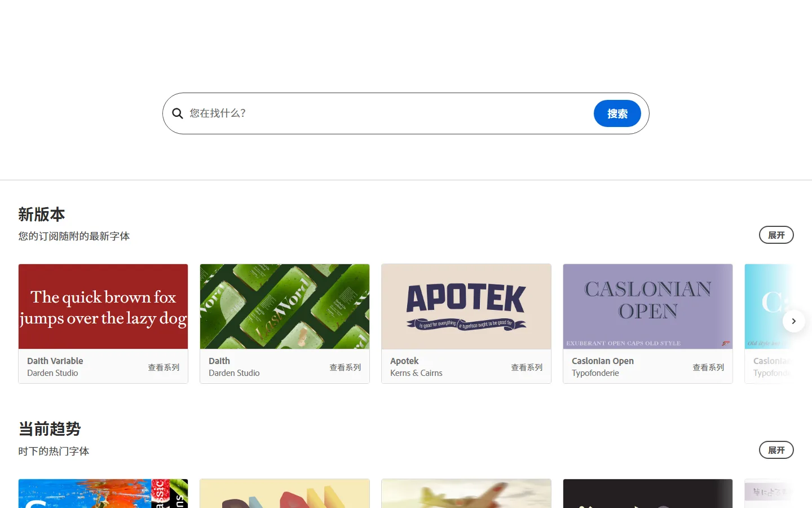Click the Kerns & Cairns foundry name
The width and height of the screenshot is (812, 508).
[x=416, y=373]
